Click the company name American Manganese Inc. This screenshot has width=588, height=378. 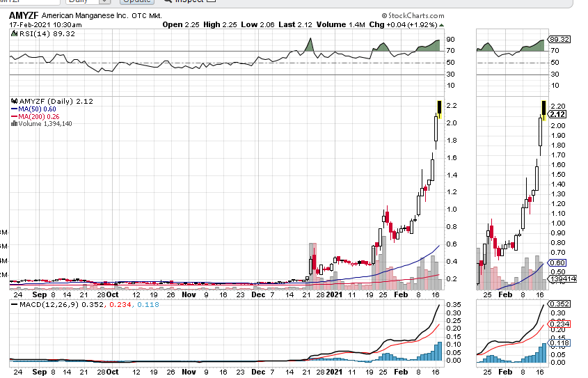(x=85, y=16)
